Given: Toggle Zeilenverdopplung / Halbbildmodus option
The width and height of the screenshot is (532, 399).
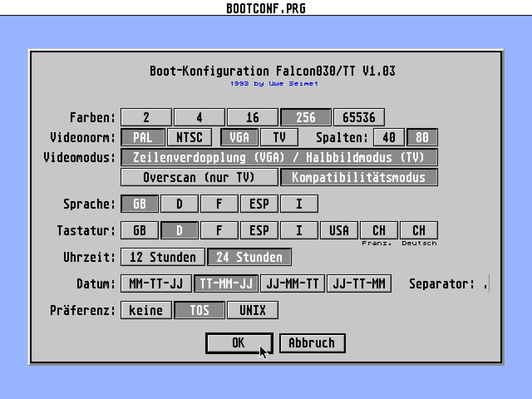Looking at the screenshot, I should pyautogui.click(x=279, y=157).
